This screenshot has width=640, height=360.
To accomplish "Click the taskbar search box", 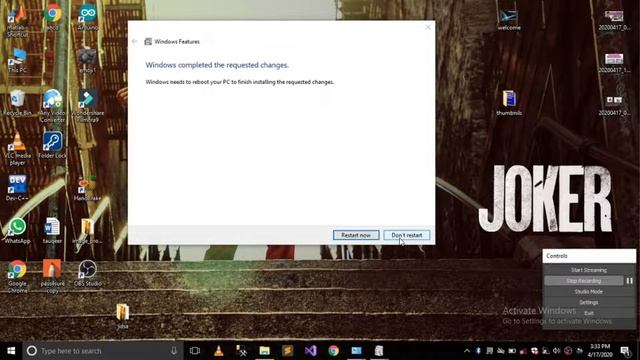I will click(103, 351).
